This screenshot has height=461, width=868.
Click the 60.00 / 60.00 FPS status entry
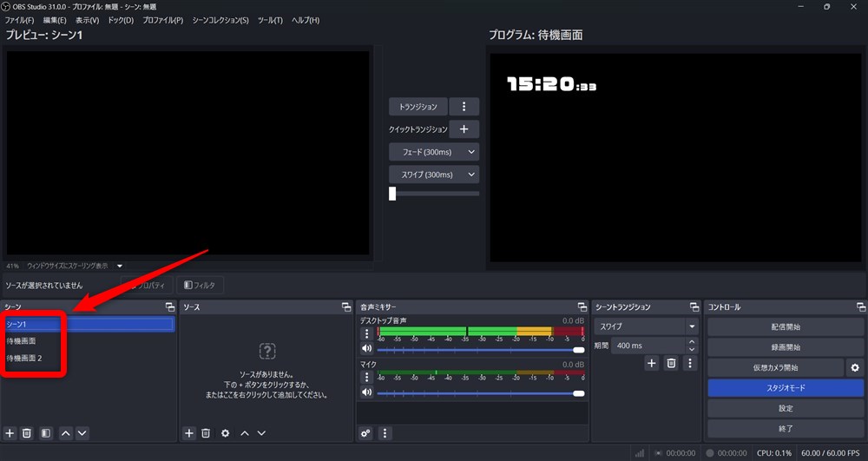coord(831,452)
